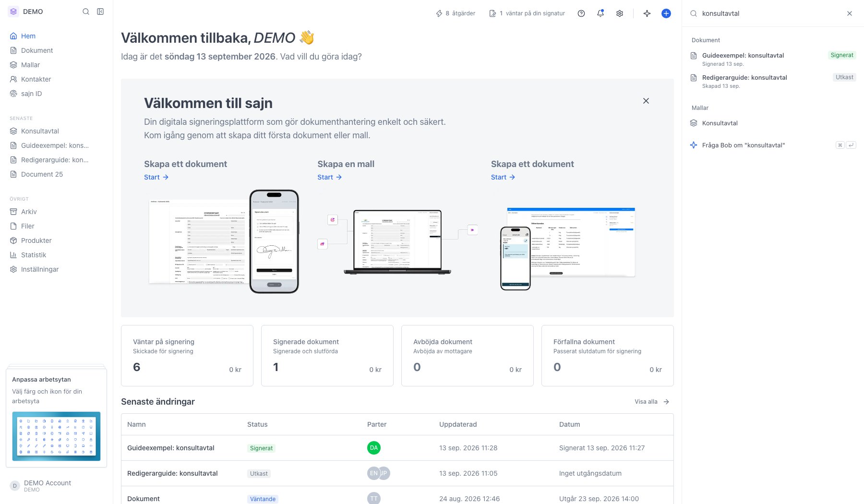Open the Bob AI sparkle icon

647,13
